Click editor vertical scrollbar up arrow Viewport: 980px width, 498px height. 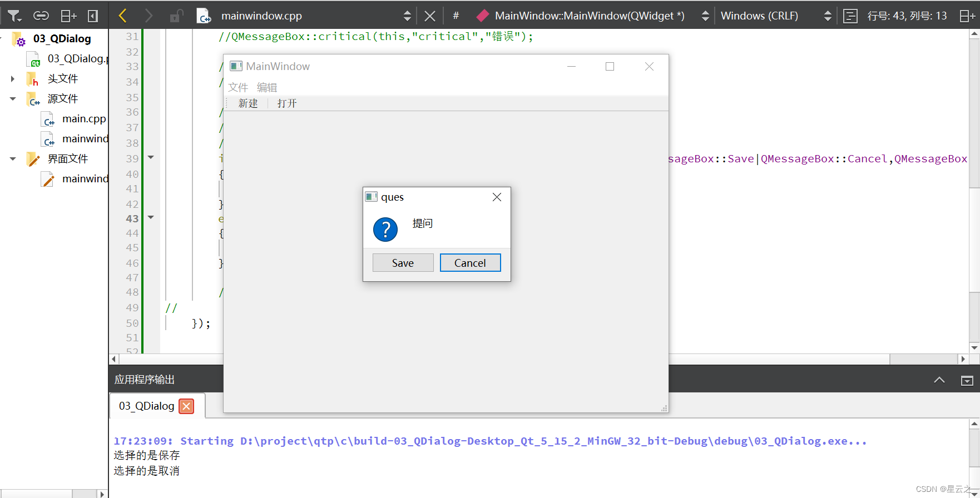click(974, 34)
